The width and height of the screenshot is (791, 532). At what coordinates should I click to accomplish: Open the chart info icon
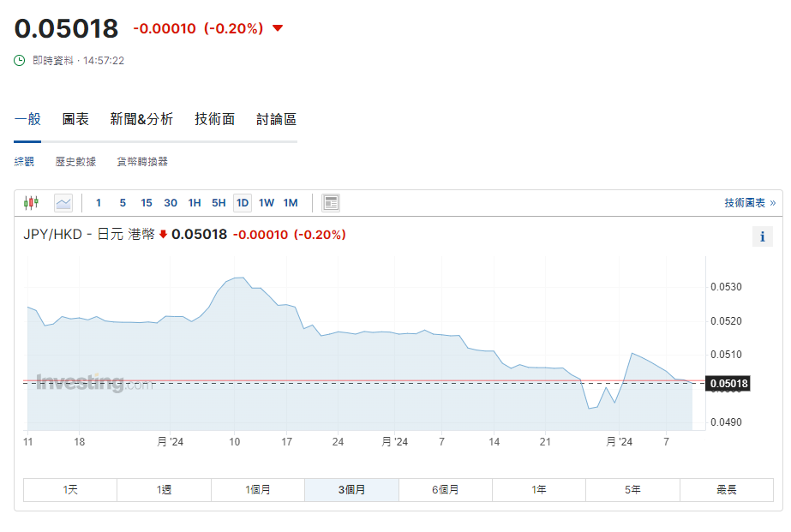pos(762,236)
